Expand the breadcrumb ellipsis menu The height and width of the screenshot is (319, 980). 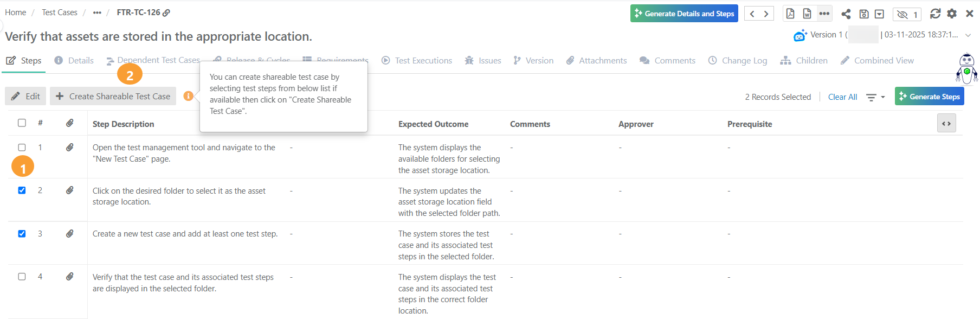97,12
